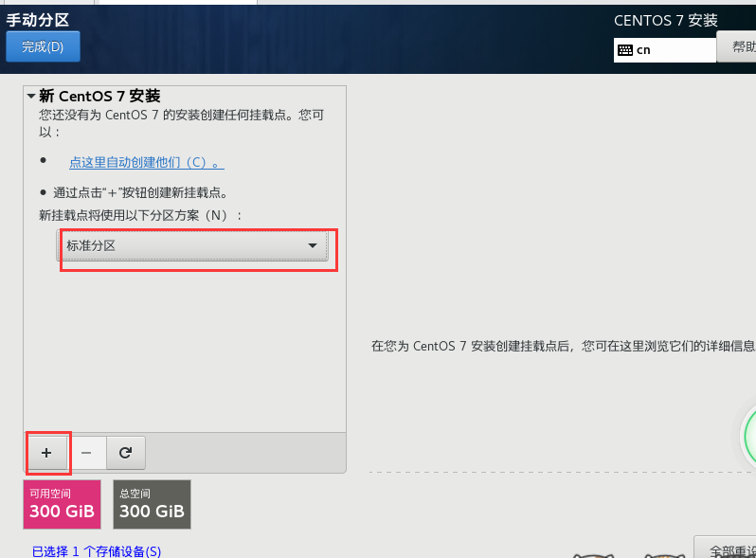Collapse the 新 CentOS 7 安装 section triangle

pos(31,96)
